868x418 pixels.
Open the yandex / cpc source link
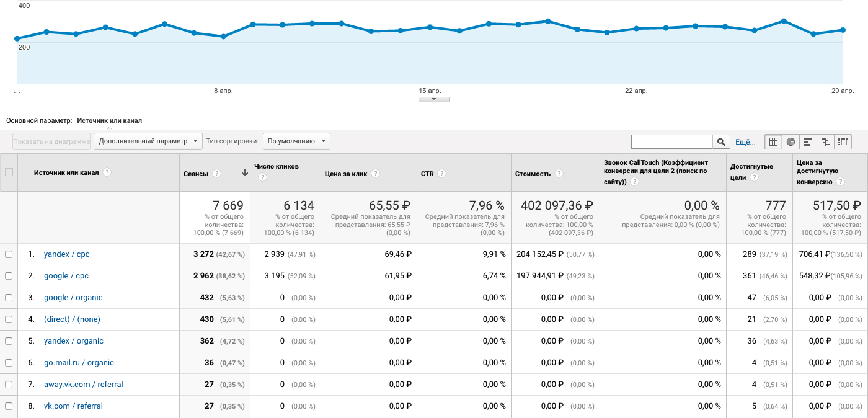coord(67,254)
